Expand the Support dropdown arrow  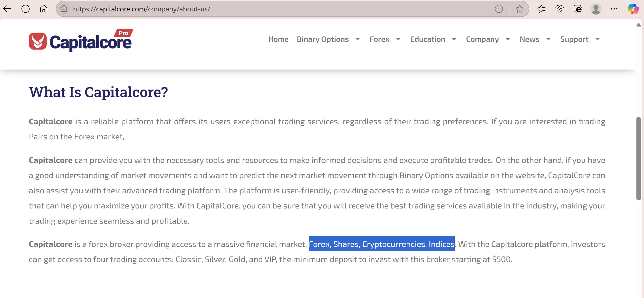tap(597, 39)
